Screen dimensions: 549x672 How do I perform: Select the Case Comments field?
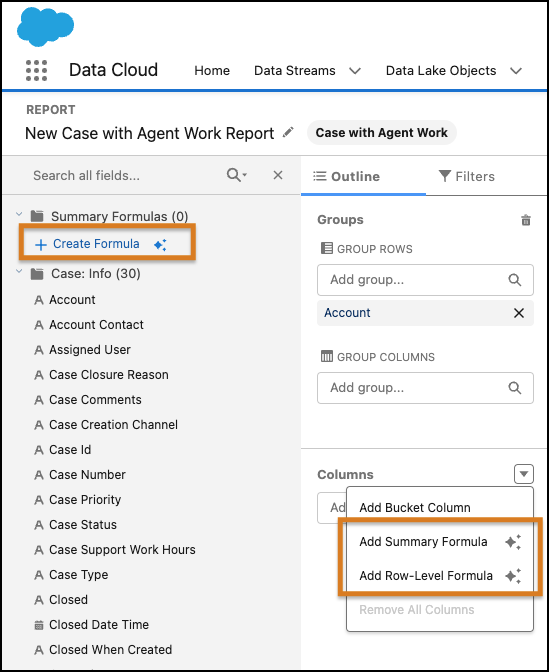tap(96, 400)
